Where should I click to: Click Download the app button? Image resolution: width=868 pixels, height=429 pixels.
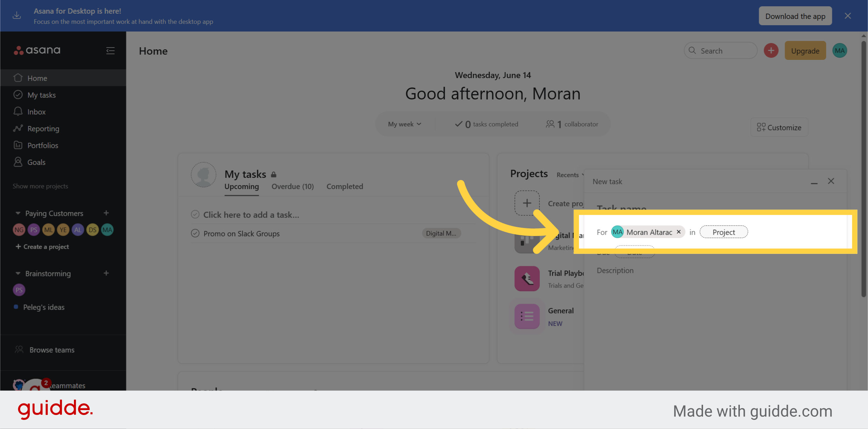[x=795, y=16]
